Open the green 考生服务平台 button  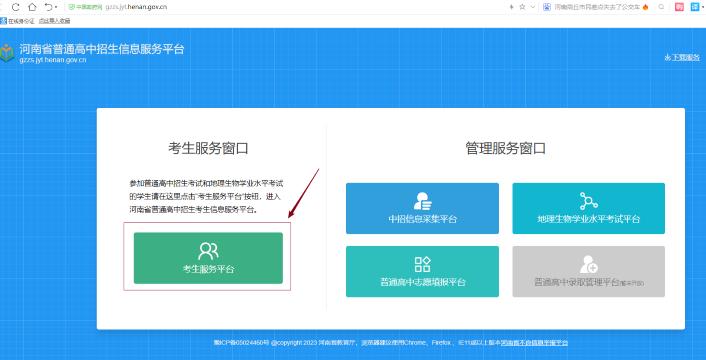tap(208, 258)
